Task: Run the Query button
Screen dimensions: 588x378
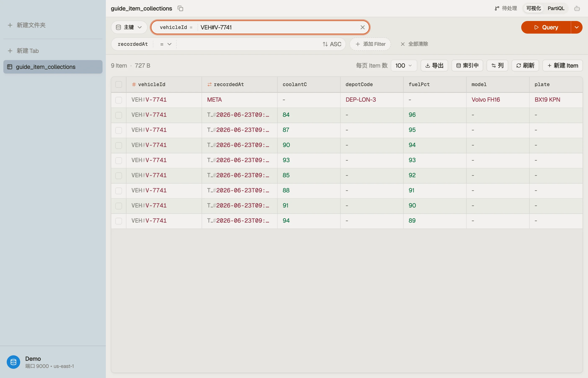Action: click(546, 27)
